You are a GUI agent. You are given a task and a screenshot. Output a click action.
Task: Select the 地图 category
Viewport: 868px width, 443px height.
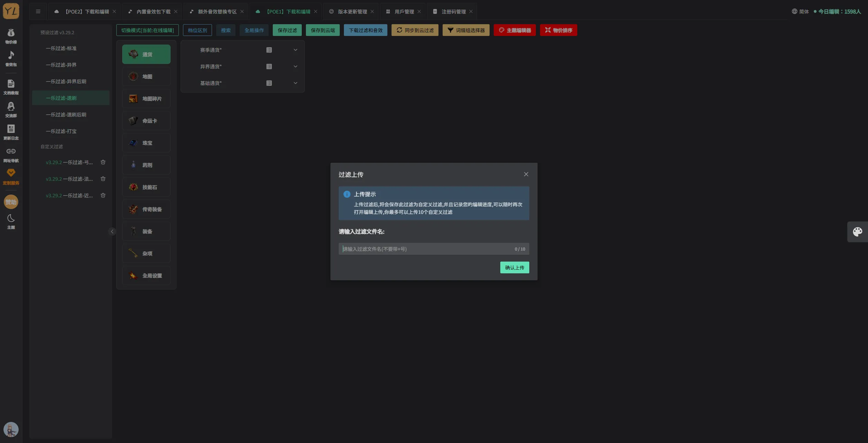[x=146, y=76]
